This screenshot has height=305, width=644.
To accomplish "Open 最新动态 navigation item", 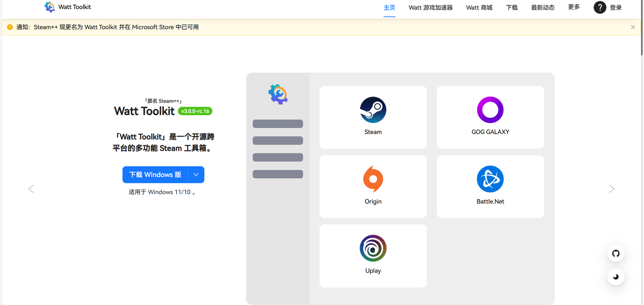I will (x=543, y=7).
